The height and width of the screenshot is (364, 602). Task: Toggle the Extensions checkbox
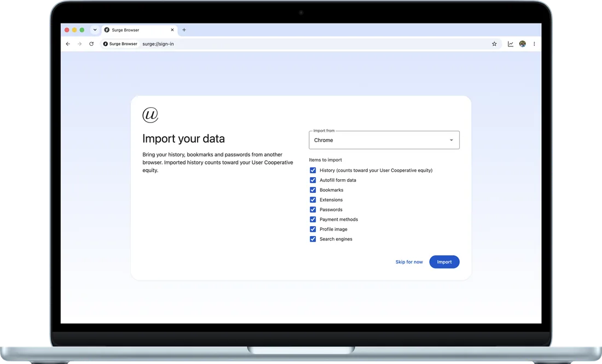point(312,200)
